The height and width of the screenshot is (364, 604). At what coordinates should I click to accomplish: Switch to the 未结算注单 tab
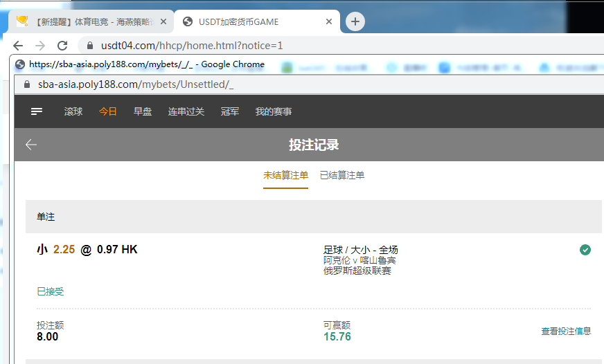pyautogui.click(x=285, y=175)
